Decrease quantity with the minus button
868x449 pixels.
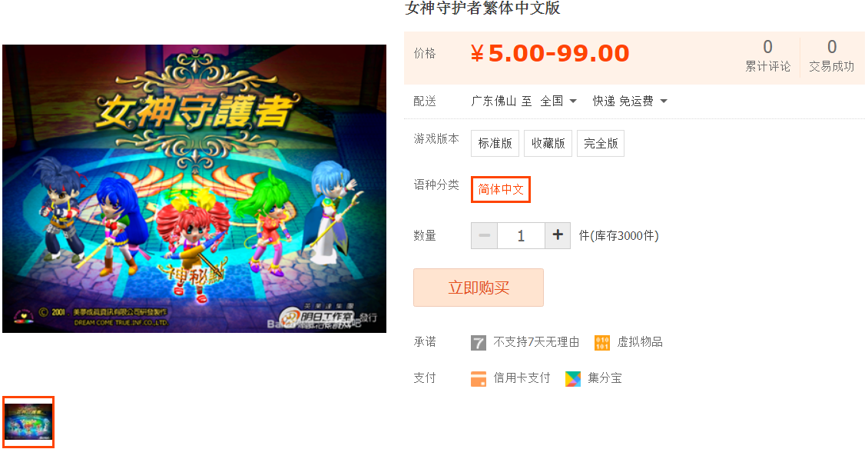click(485, 235)
